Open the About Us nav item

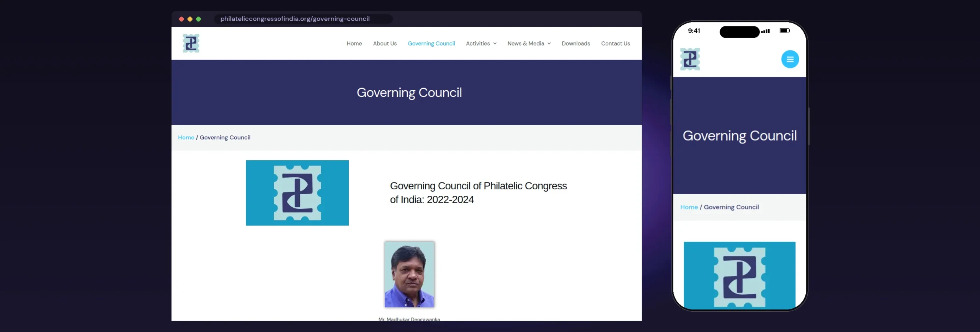click(x=385, y=44)
